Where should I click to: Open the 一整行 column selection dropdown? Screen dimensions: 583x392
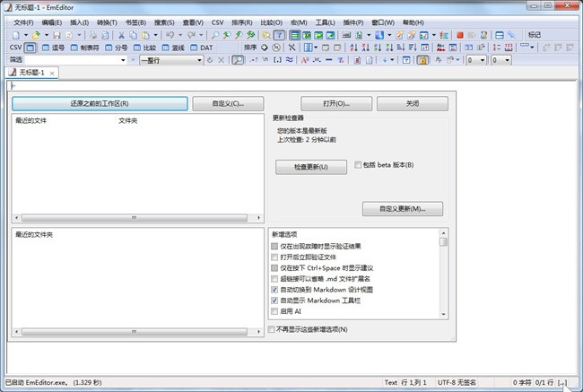tap(199, 59)
